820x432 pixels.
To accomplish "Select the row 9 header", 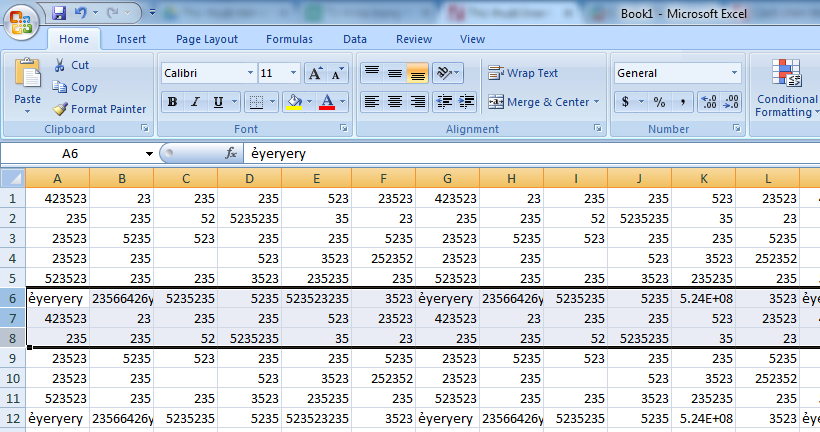I will (x=13, y=357).
